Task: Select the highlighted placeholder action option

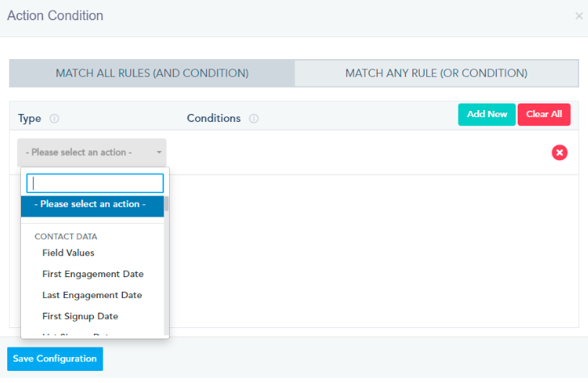Action: pyautogui.click(x=90, y=204)
